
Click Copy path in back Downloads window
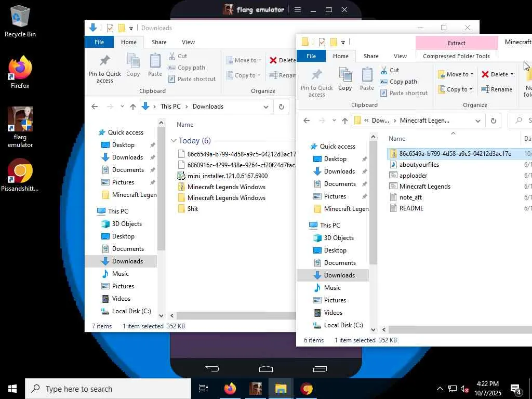(187, 68)
